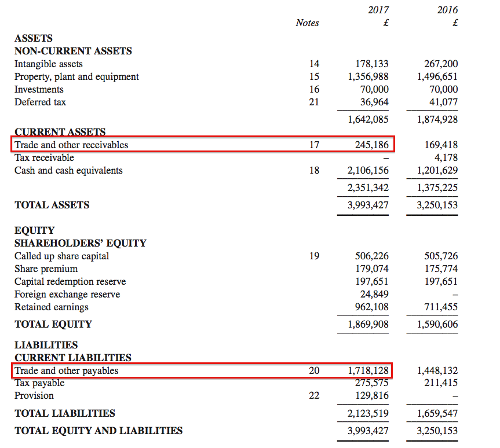500x448 pixels.
Task: Select deferred tax 2017 value 36,964
Action: click(374, 102)
